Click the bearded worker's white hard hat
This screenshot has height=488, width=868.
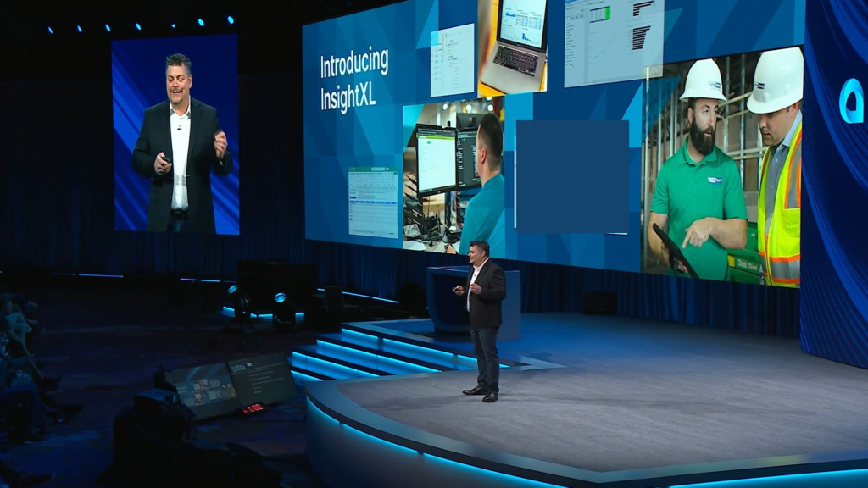[x=703, y=80]
